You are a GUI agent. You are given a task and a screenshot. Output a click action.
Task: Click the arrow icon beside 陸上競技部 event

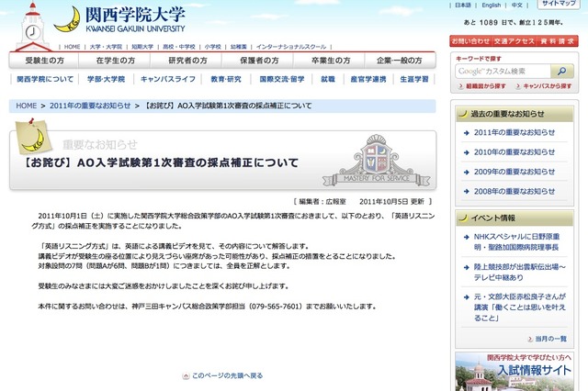(x=467, y=267)
